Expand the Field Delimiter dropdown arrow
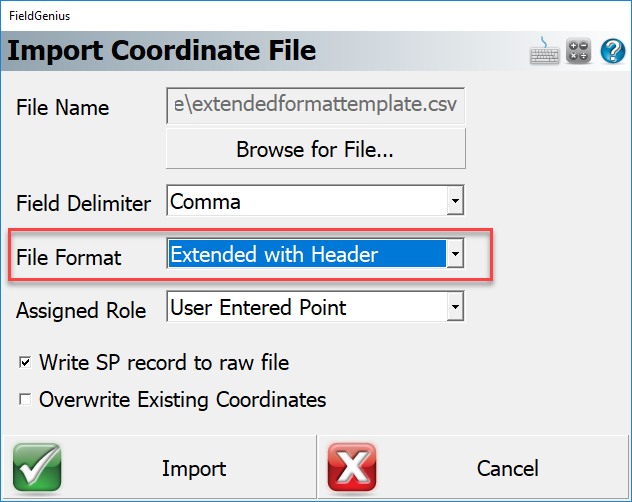 coord(456,202)
